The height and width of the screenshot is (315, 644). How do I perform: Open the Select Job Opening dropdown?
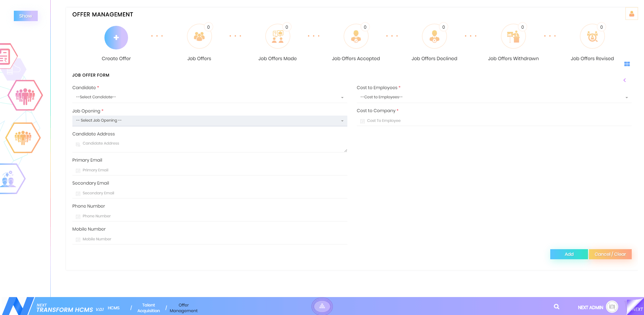pos(210,121)
